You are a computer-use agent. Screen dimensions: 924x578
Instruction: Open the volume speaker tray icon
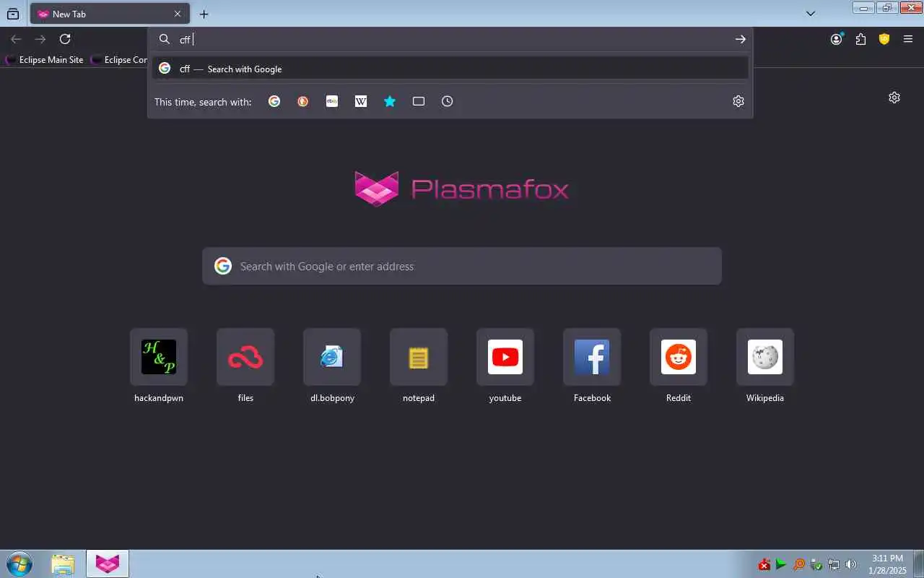(851, 564)
